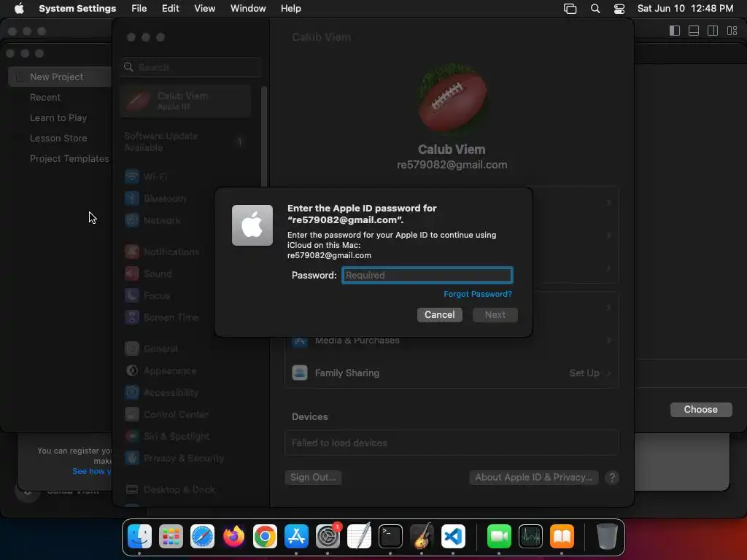Open Appearance settings icon
The image size is (747, 560).
click(132, 370)
